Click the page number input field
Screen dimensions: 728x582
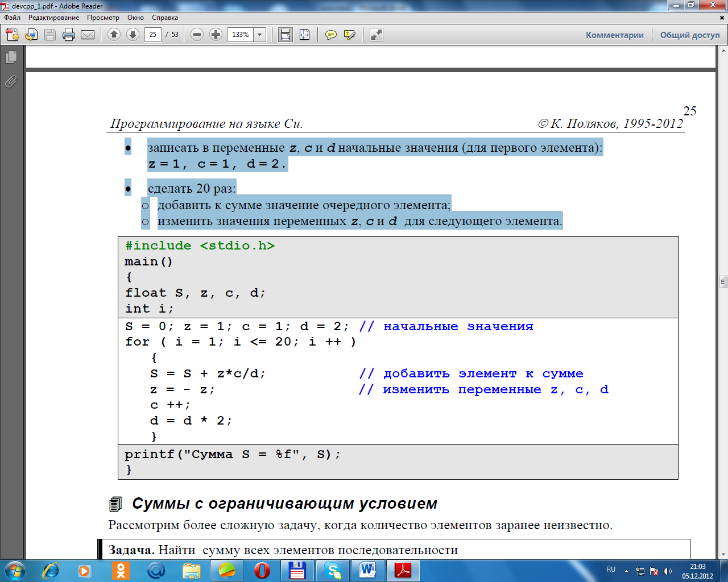tap(152, 35)
